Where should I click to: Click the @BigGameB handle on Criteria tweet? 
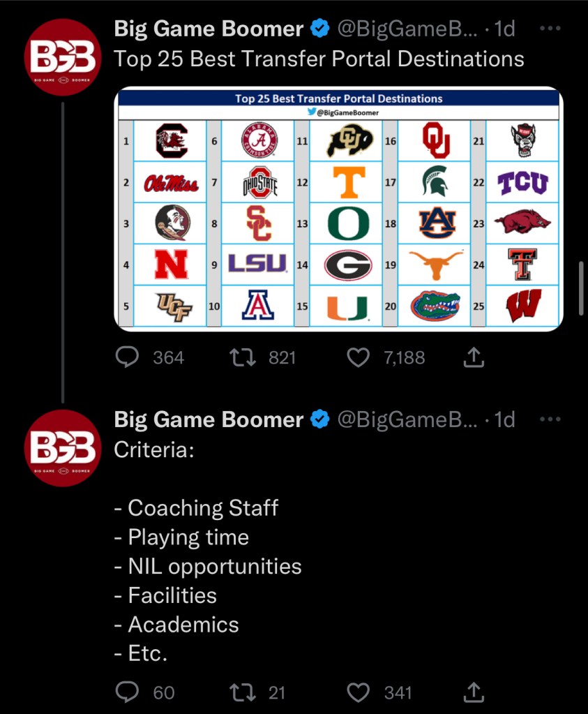408,419
